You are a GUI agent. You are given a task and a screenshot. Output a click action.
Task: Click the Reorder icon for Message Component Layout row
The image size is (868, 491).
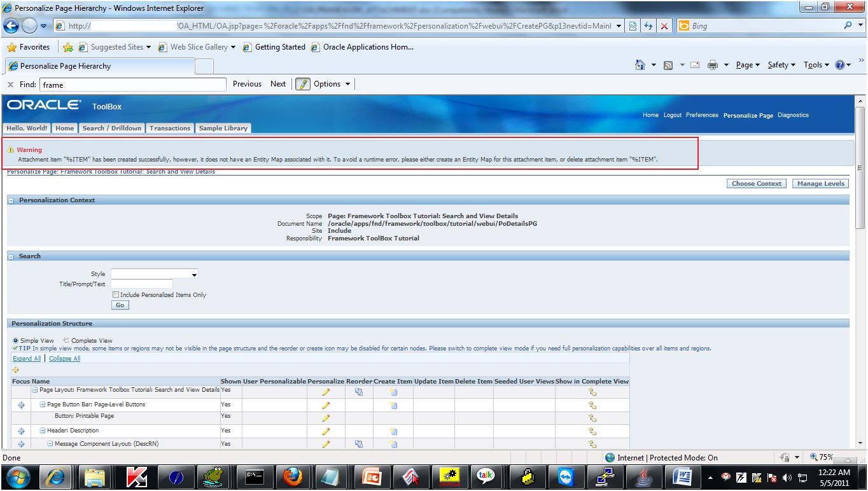(x=359, y=444)
